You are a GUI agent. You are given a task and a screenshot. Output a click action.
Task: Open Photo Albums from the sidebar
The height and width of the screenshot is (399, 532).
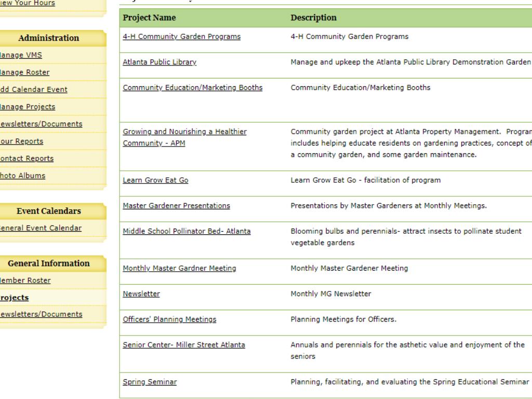tap(22, 176)
